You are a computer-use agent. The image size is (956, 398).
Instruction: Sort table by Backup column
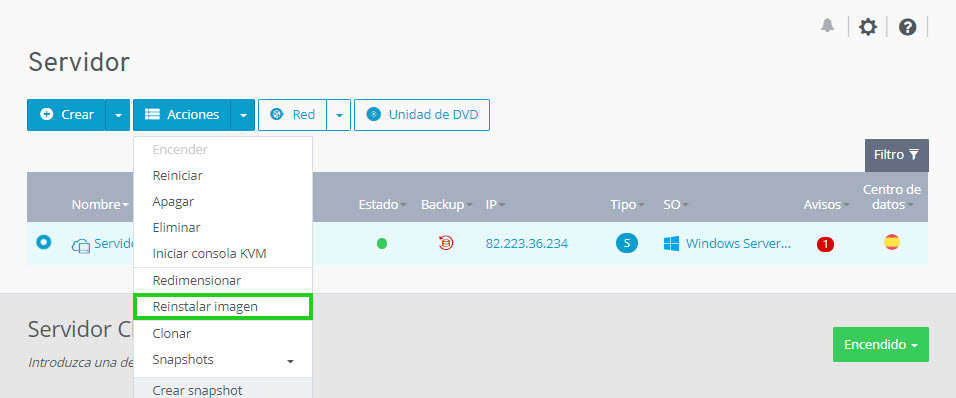447,205
